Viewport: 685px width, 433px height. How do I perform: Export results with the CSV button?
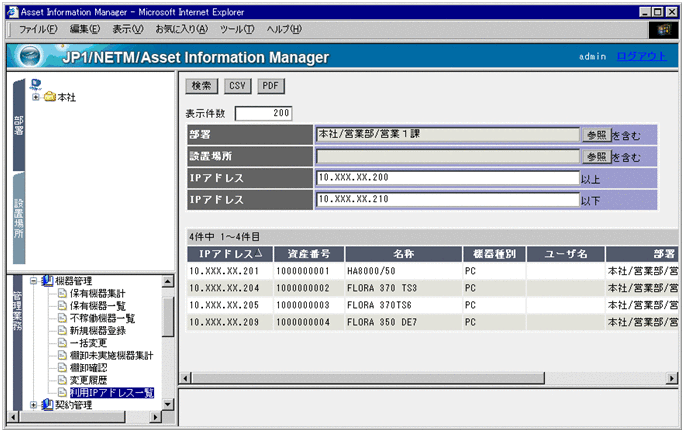(238, 86)
